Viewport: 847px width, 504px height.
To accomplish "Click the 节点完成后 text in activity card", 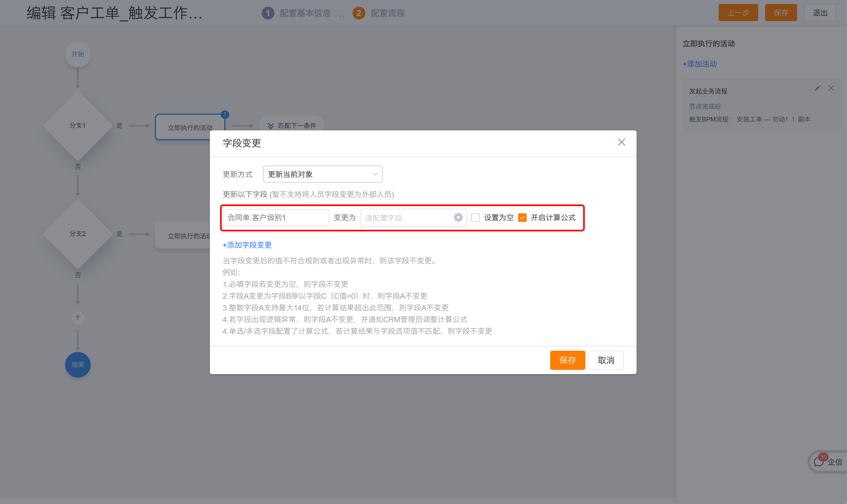I will pos(705,106).
